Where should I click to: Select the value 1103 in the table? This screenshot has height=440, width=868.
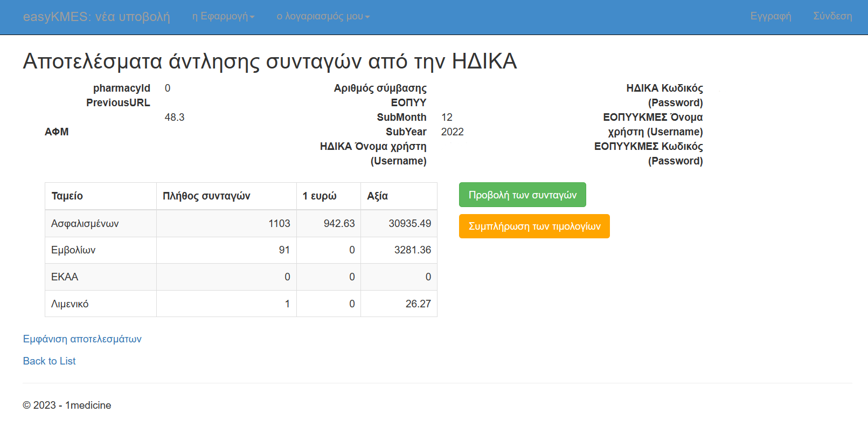click(279, 223)
